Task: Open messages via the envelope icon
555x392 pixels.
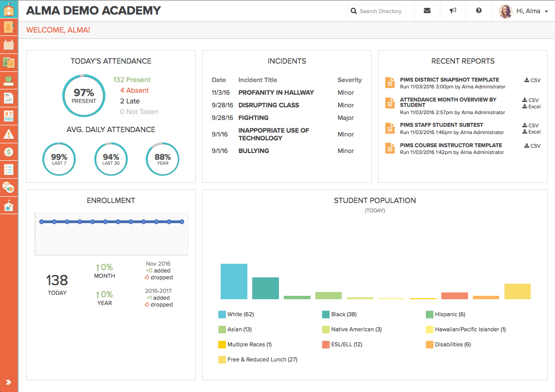Action: click(x=427, y=11)
